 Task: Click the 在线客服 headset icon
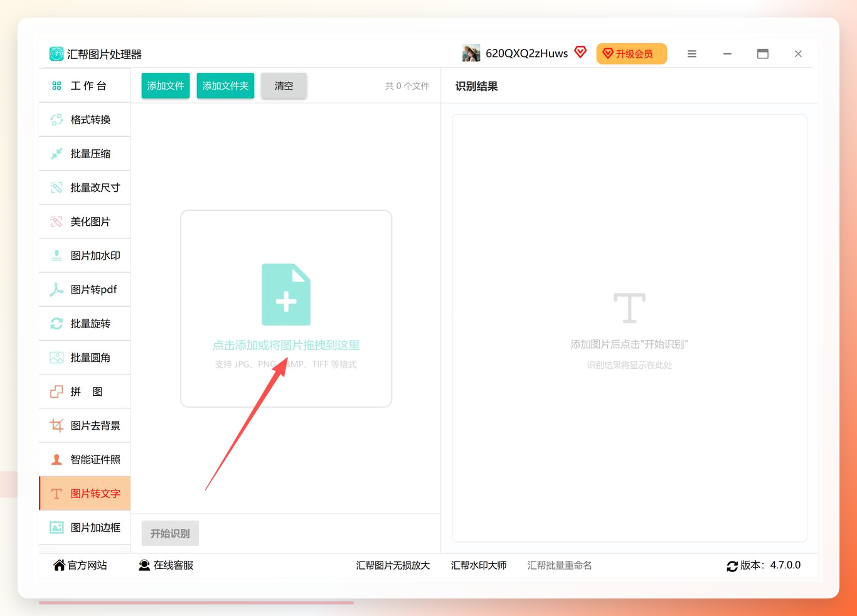(x=144, y=565)
